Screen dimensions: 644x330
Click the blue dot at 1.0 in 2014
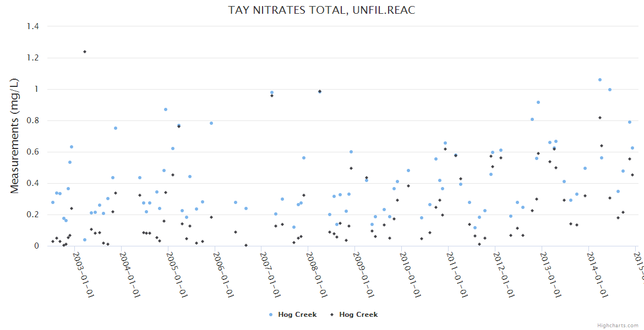click(610, 90)
